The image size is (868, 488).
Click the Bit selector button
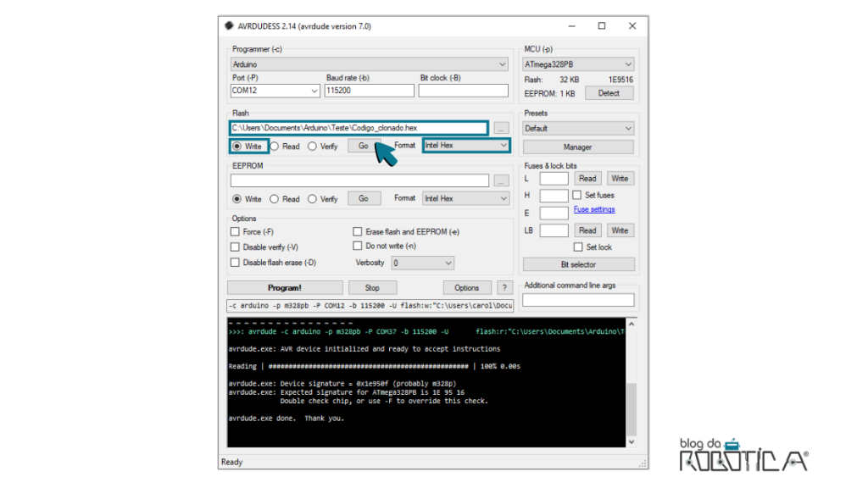click(x=578, y=264)
